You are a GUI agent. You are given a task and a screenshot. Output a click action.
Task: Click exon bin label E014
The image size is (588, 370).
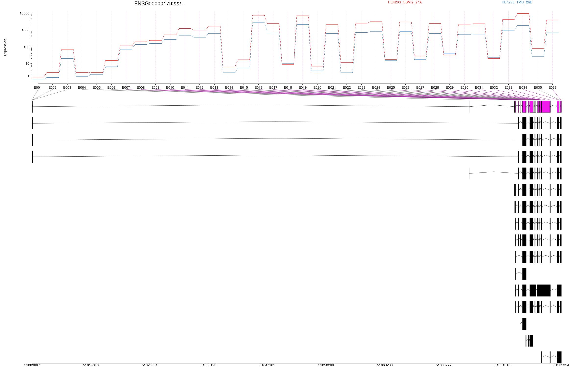[x=229, y=87]
